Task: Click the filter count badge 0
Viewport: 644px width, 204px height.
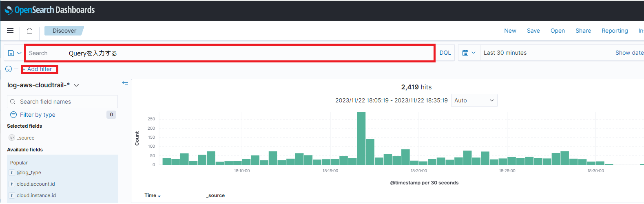Action: [x=111, y=115]
